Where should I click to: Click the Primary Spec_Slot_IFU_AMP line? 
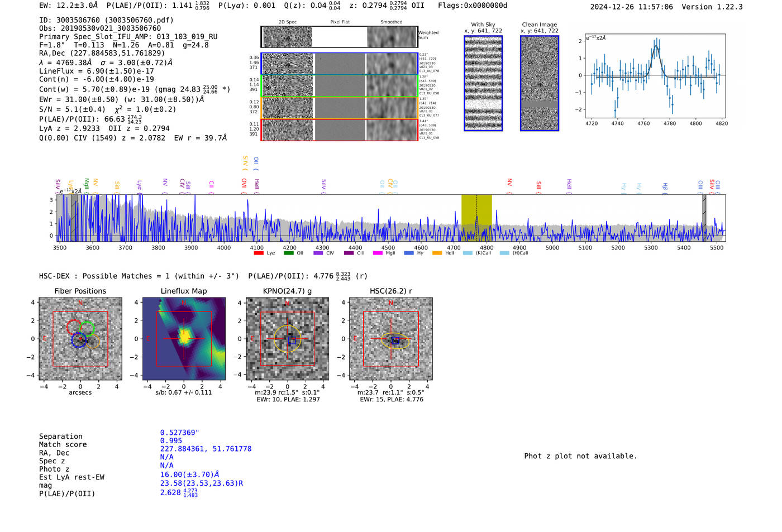[128, 37]
